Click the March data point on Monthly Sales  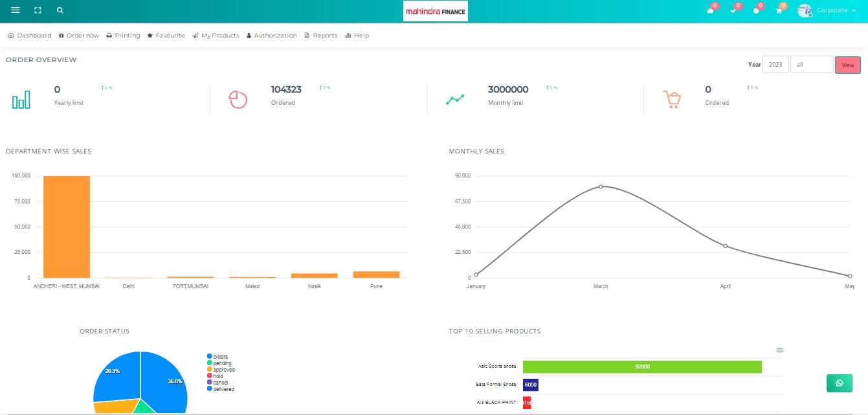pyautogui.click(x=601, y=186)
